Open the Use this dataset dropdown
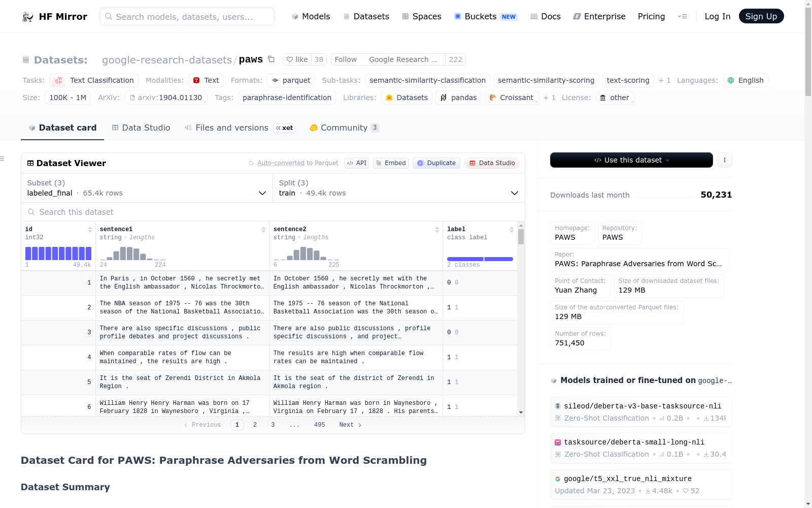The image size is (812, 508). click(x=631, y=160)
